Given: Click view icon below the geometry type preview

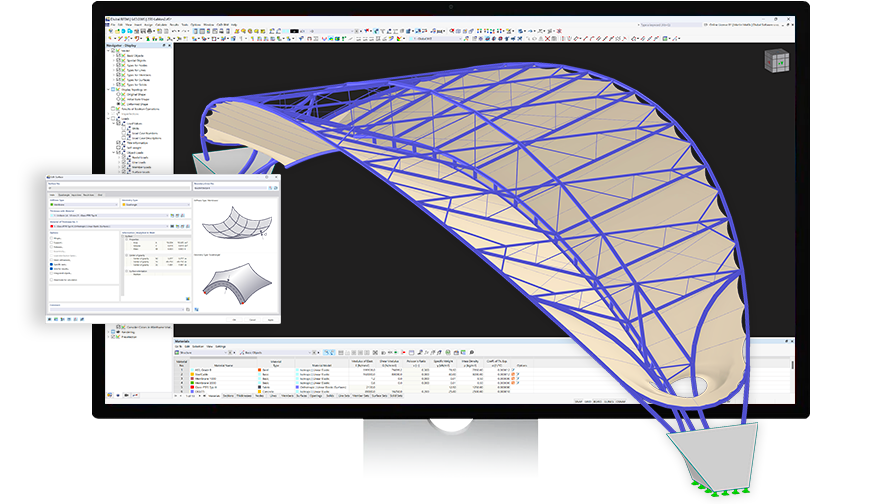Looking at the screenshot, I should point(197,310).
